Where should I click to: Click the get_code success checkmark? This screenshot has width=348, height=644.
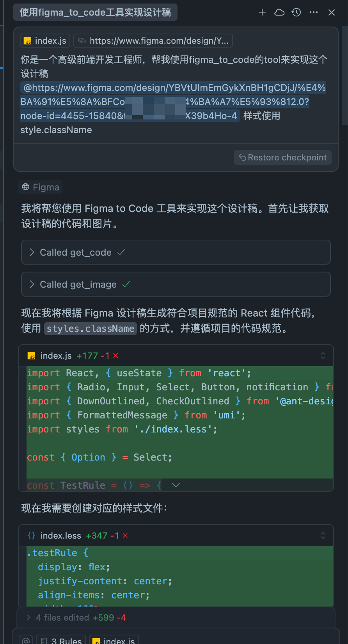point(121,253)
